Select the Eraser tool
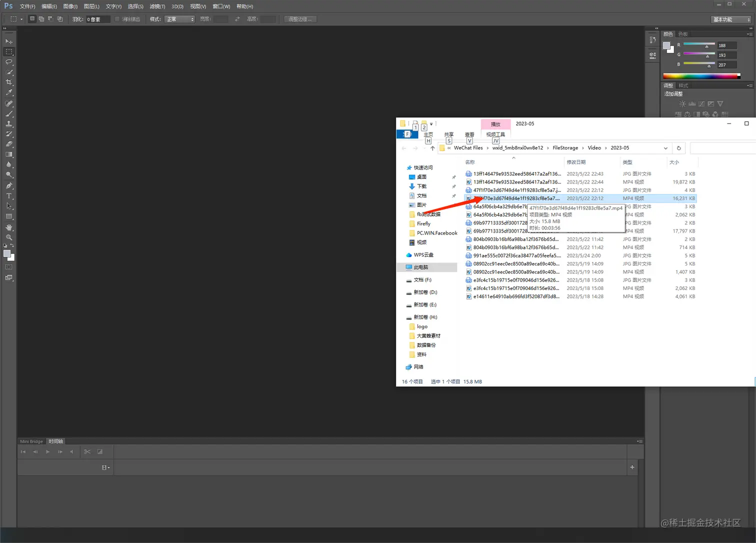Viewport: 756px width, 543px height. (x=9, y=144)
